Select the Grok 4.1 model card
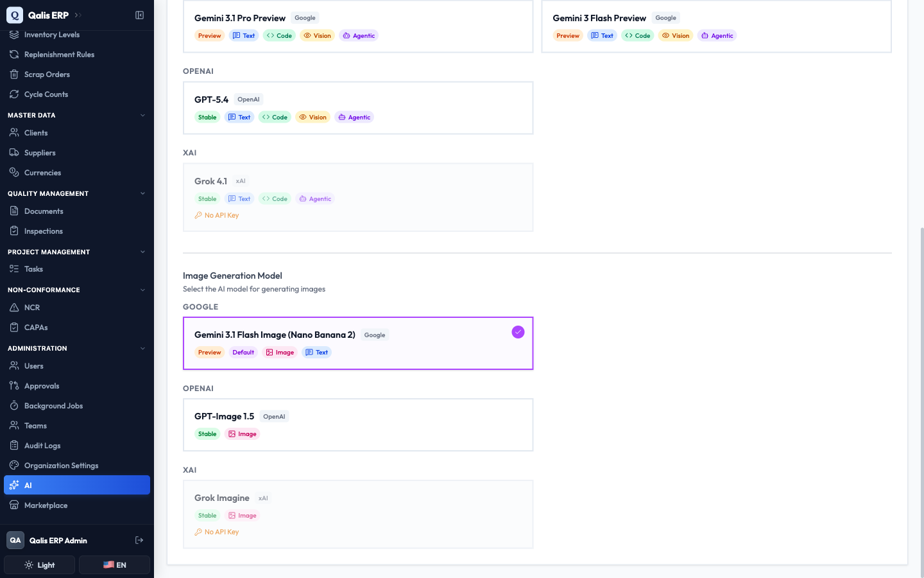Viewport: 924px width, 578px height. point(358,197)
